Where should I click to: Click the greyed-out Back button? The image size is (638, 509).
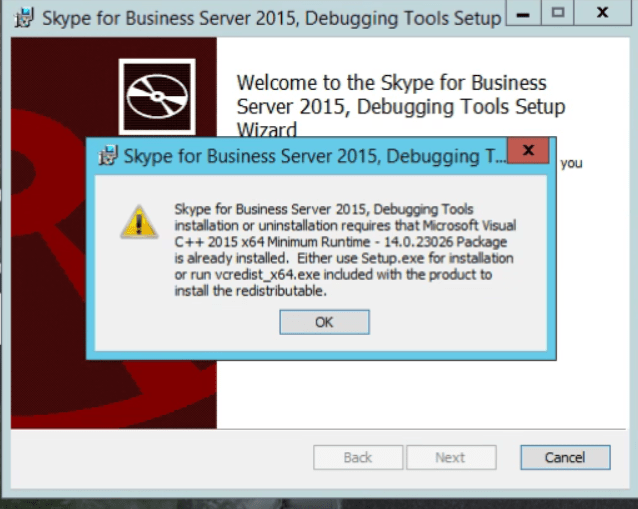[x=358, y=457]
